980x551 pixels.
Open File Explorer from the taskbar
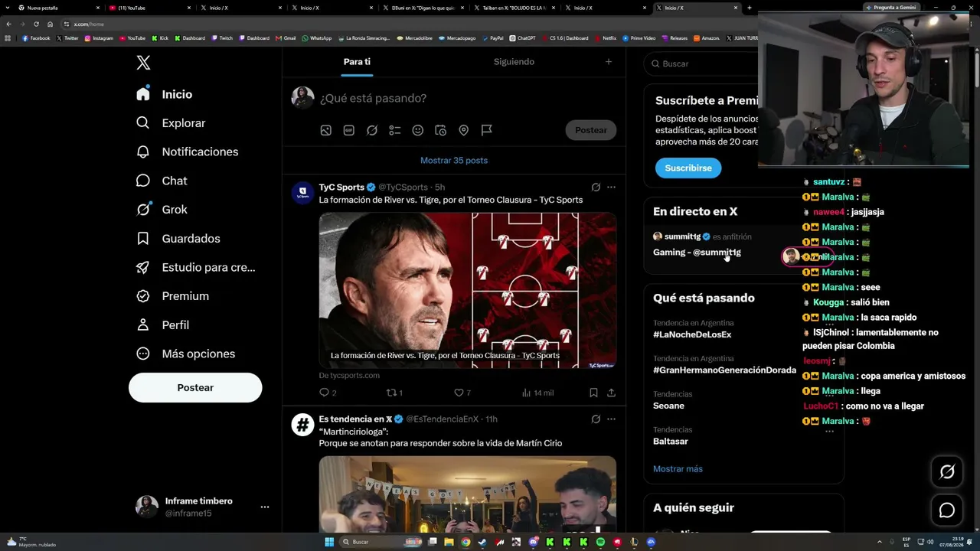coord(449,542)
